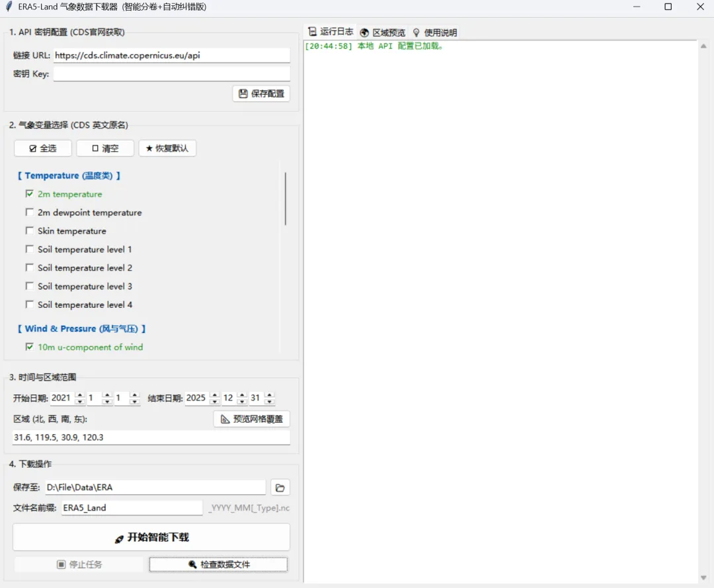This screenshot has width=714, height=588.
Task: Increase the end month 12 spinner
Action: tap(242, 395)
